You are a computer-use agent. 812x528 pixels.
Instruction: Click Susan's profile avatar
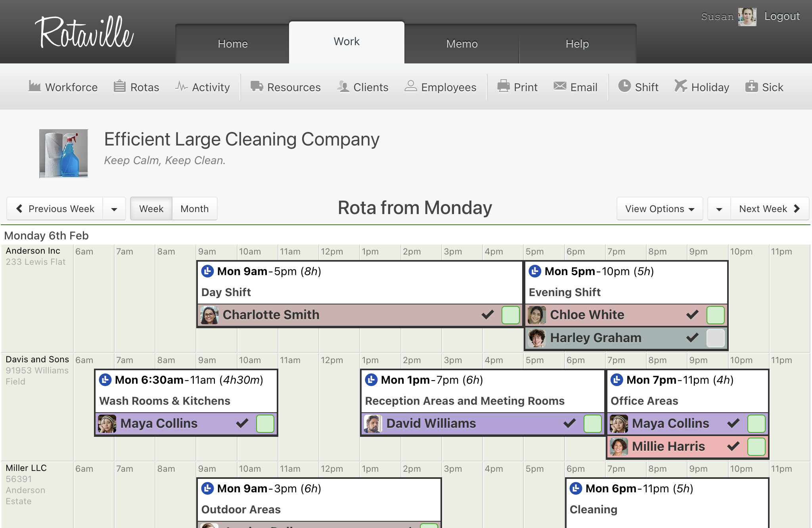pyautogui.click(x=747, y=17)
